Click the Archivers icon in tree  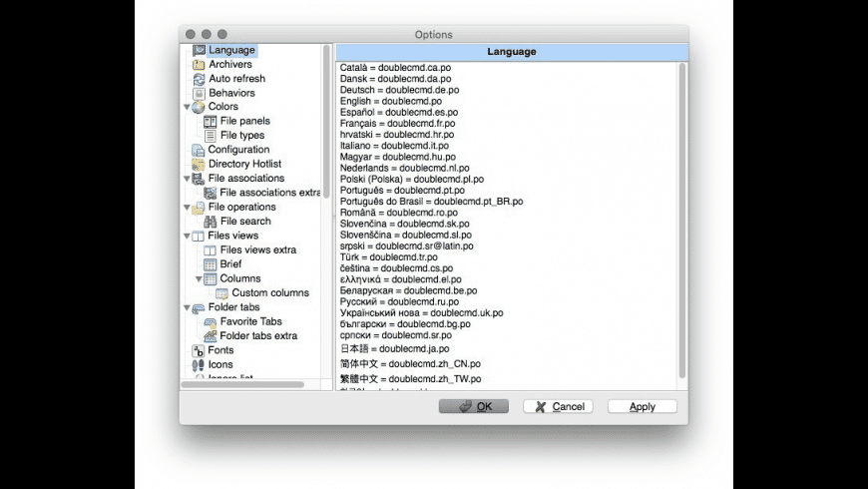[199, 65]
